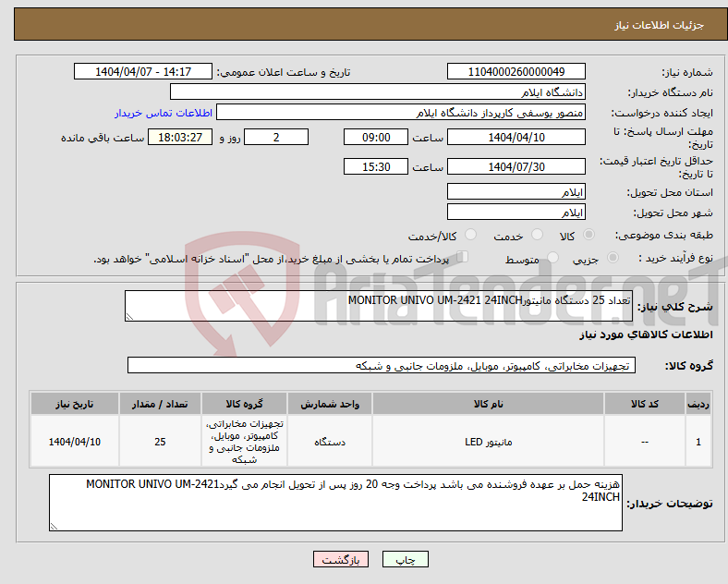Image resolution: width=728 pixels, height=584 pixels.
Task: Click the شماره نیاز number field
Action: pos(516,71)
